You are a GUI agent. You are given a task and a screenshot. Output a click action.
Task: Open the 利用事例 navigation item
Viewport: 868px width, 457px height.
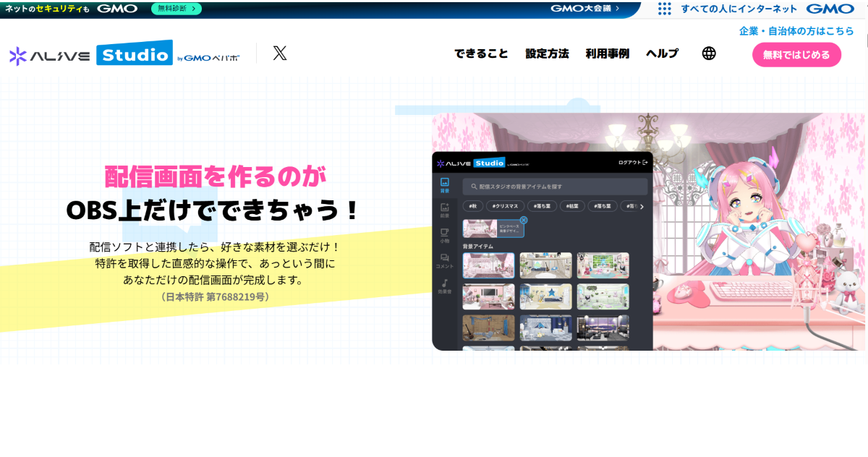pos(607,54)
